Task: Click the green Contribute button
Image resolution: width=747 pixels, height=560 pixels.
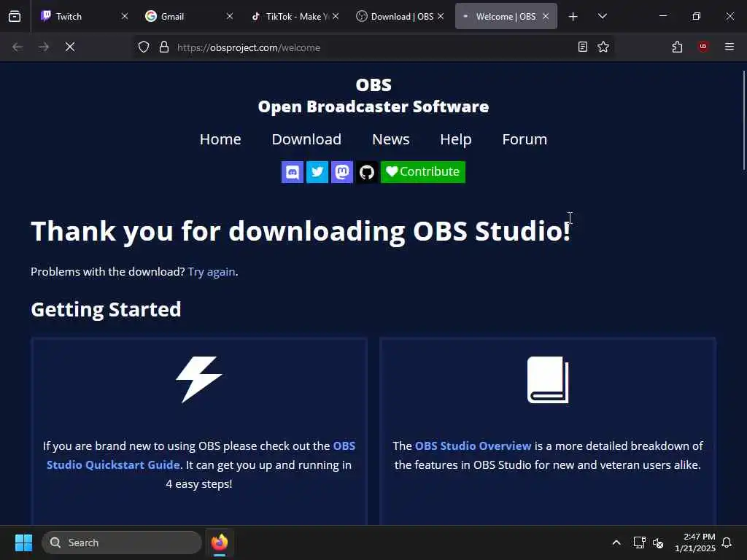Action: 422,172
